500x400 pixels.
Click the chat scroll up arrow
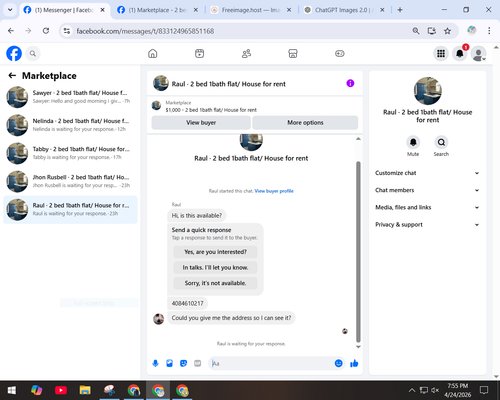(358, 139)
